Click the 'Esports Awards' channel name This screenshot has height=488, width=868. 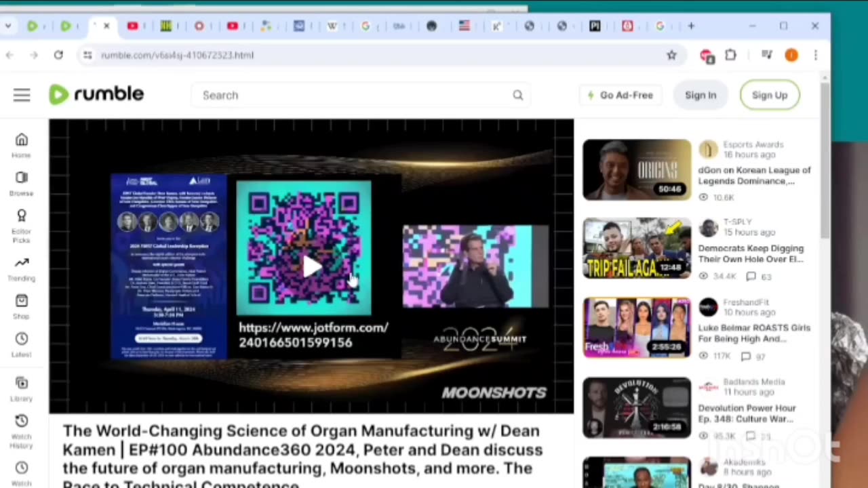[x=753, y=144]
